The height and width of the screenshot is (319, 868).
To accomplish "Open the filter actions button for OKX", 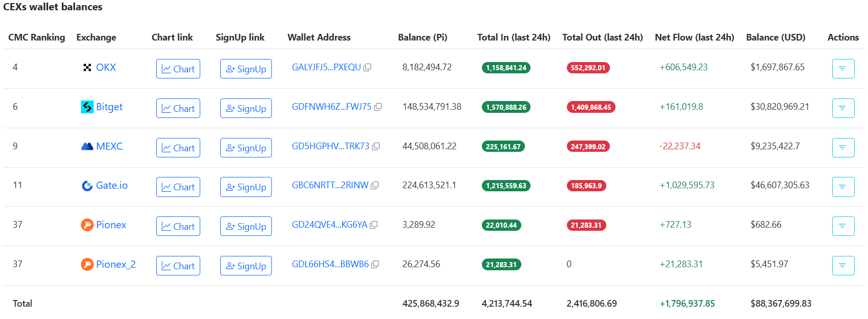I will point(842,69).
